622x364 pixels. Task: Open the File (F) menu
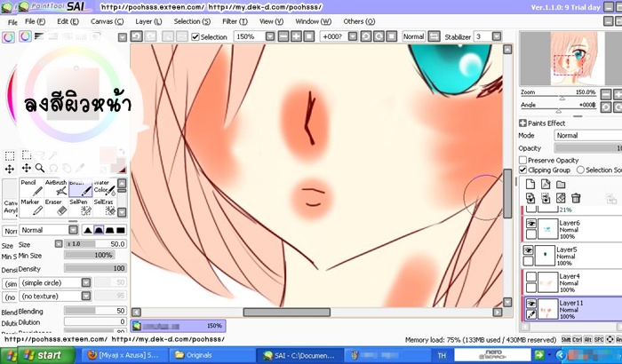pos(36,21)
